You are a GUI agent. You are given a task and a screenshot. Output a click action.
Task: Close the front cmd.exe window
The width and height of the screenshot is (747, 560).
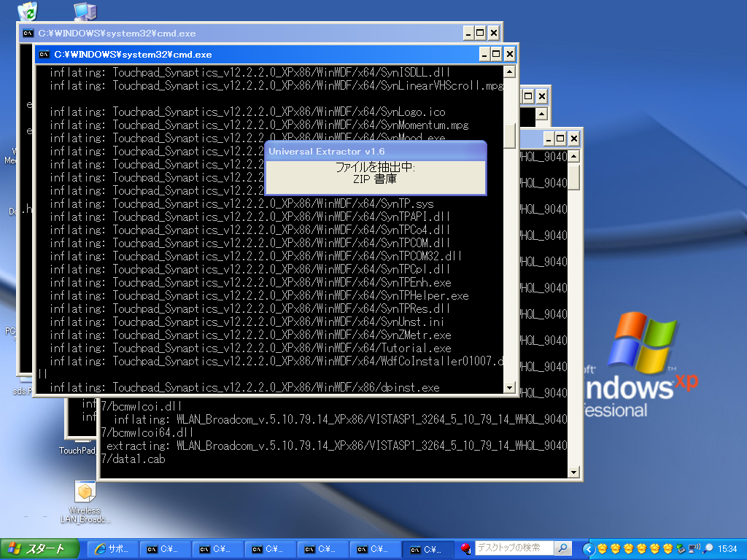point(509,54)
